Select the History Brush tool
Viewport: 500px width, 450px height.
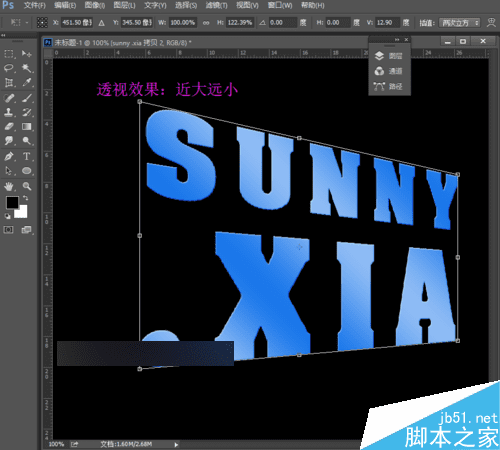(x=27, y=112)
